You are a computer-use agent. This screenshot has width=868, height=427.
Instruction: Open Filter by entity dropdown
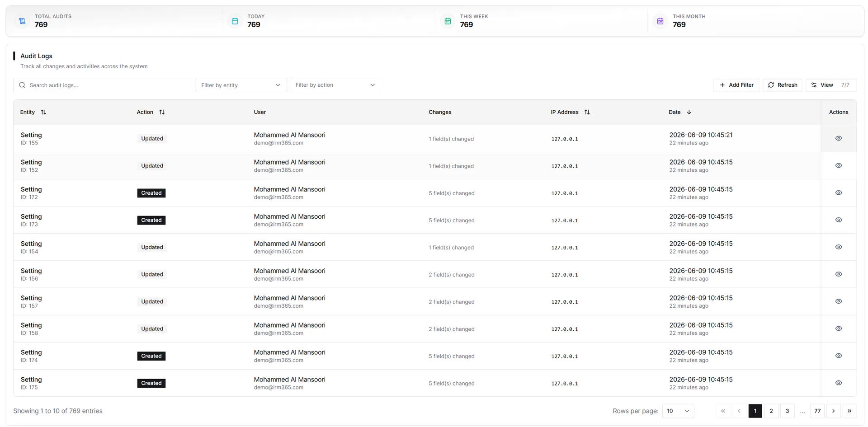pos(241,85)
